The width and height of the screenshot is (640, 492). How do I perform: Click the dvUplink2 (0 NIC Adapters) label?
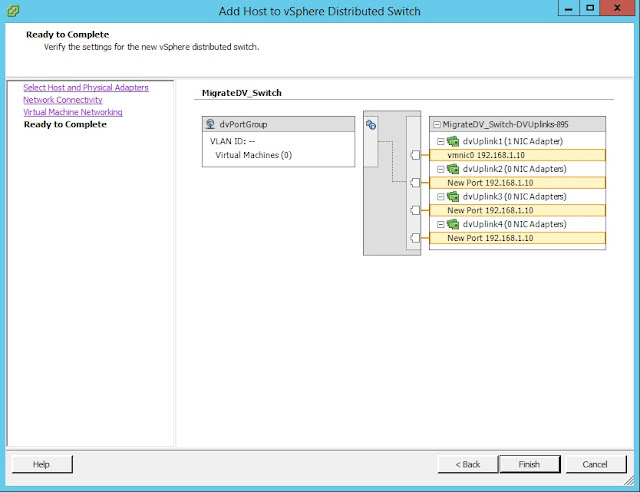(514, 169)
